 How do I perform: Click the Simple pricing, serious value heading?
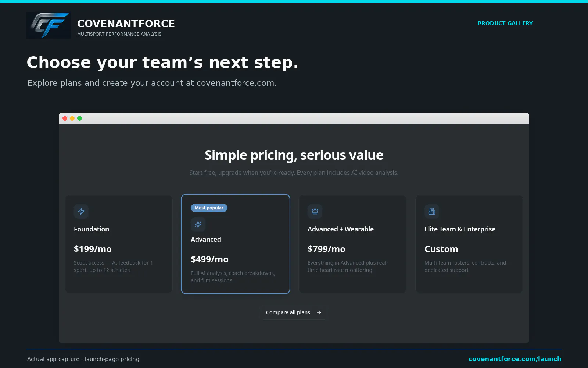(x=294, y=155)
